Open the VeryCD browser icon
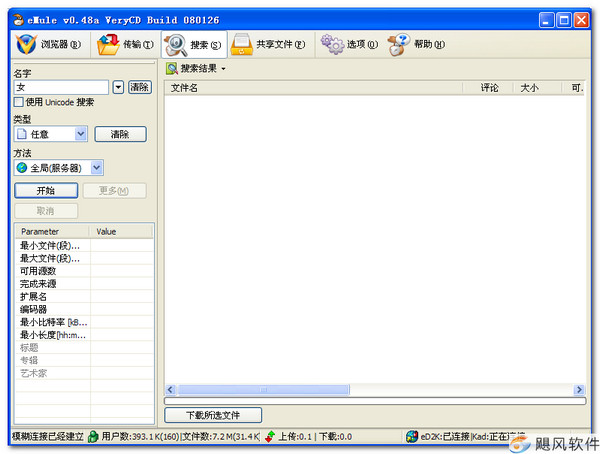This screenshot has height=454, width=600. point(26,44)
